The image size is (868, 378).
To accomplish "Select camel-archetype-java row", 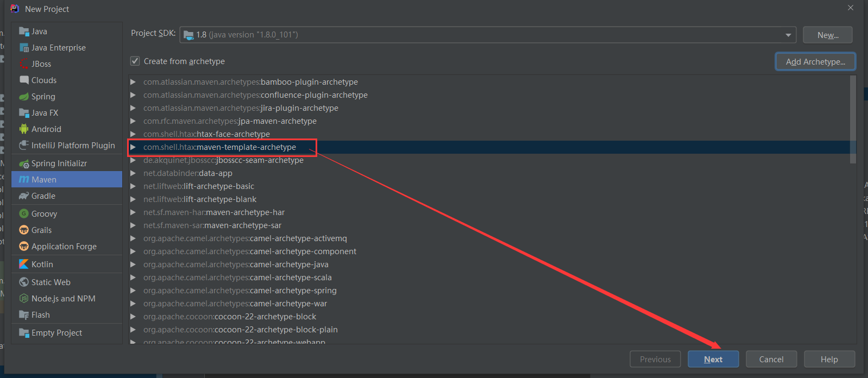I will [489, 264].
